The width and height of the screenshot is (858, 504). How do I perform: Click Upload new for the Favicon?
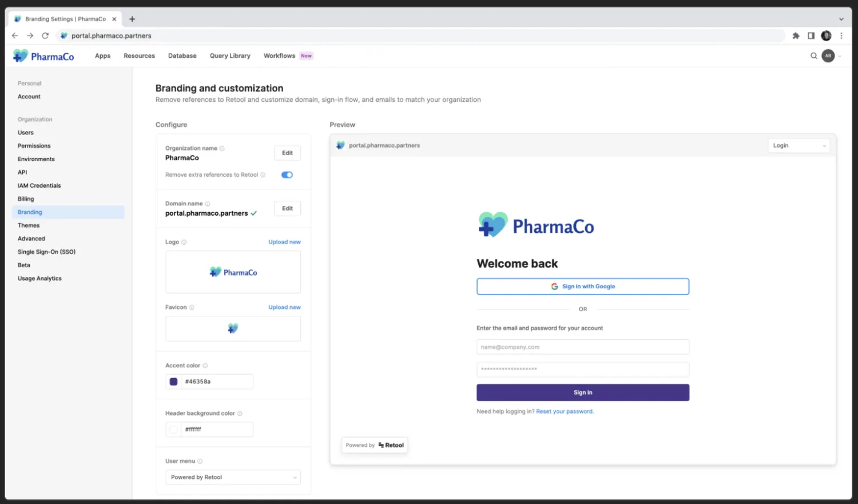pos(284,307)
